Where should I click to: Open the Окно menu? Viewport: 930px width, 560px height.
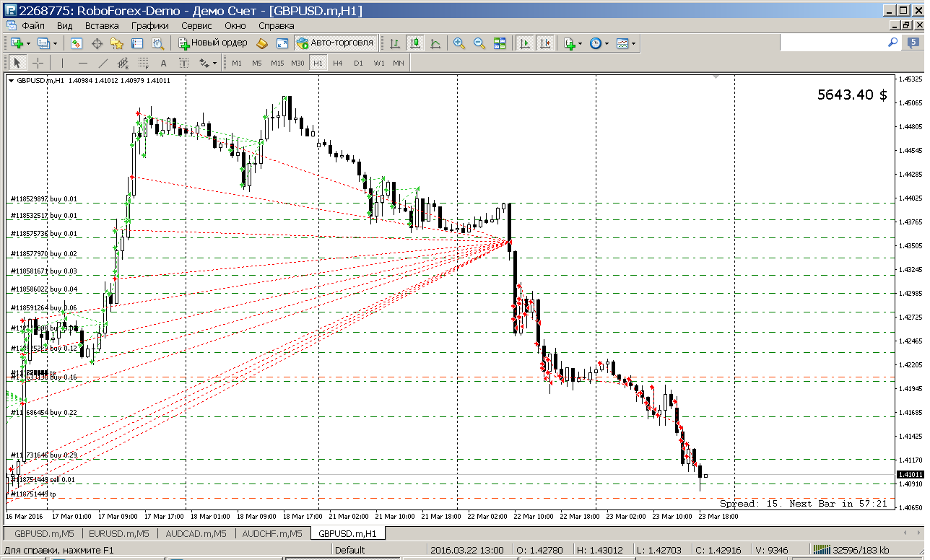click(235, 25)
